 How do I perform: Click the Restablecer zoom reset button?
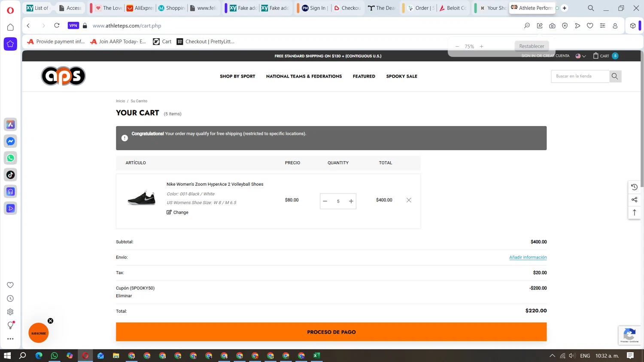[x=532, y=46]
